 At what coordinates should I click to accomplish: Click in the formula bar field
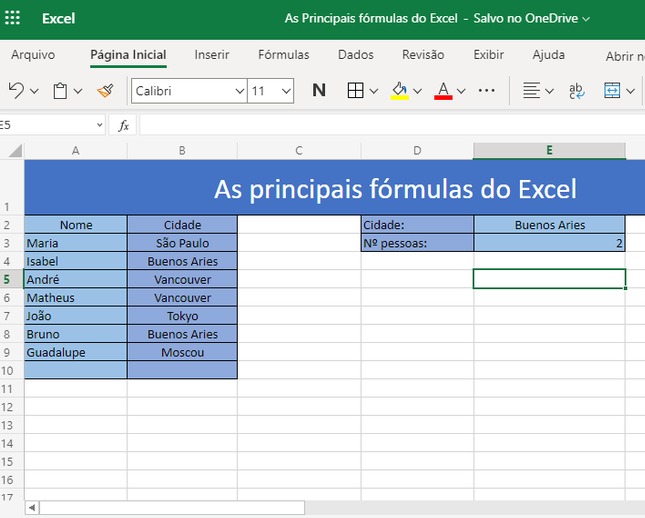pos(392,125)
